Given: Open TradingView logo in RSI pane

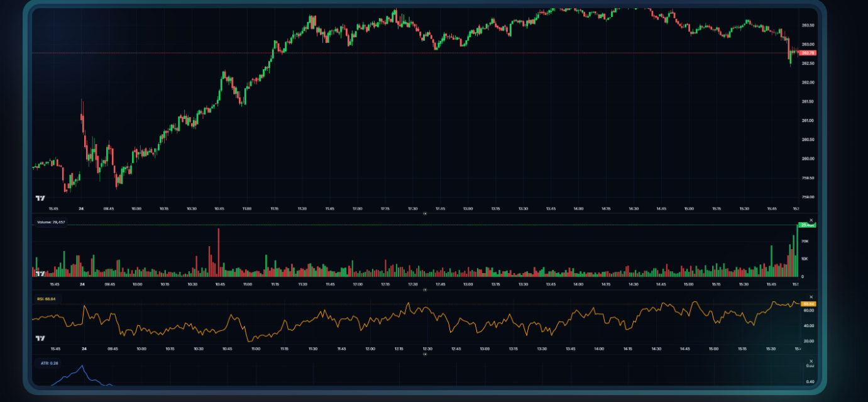Looking at the screenshot, I should (40, 338).
